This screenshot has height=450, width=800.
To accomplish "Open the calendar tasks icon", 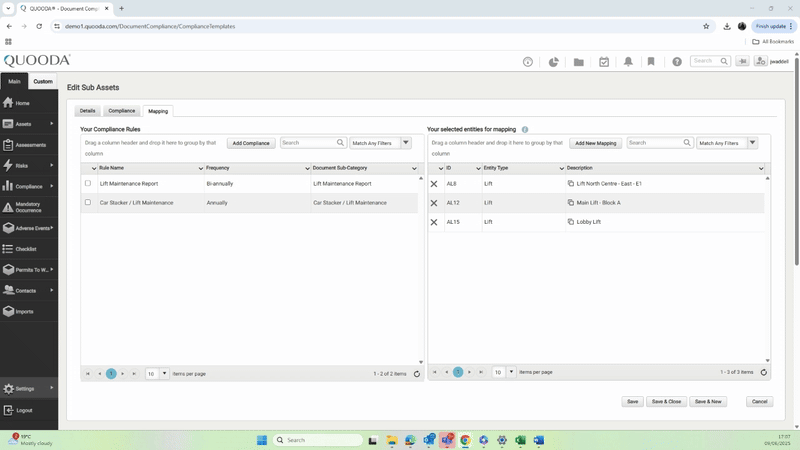I will pos(604,62).
